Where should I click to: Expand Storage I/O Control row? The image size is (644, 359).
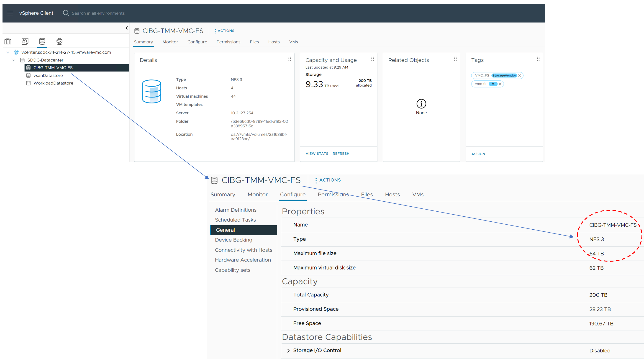pyautogui.click(x=288, y=351)
